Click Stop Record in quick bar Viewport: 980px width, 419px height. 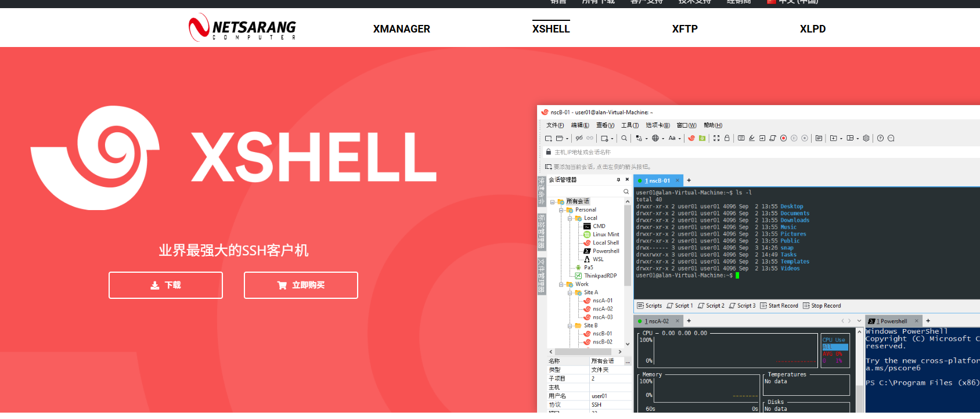822,306
